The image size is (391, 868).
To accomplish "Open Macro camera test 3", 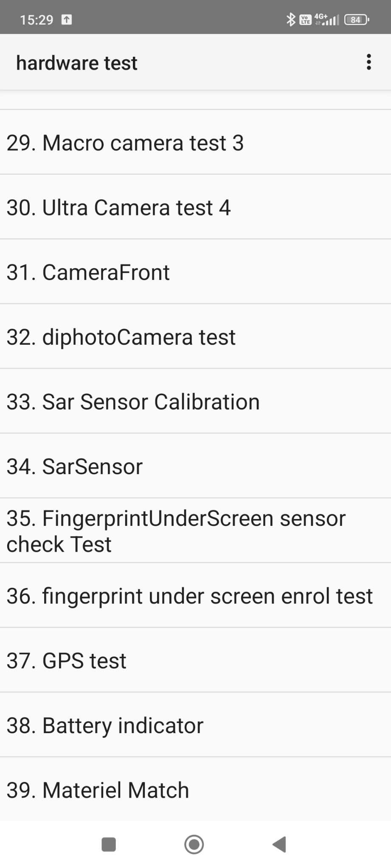I will 195,143.
